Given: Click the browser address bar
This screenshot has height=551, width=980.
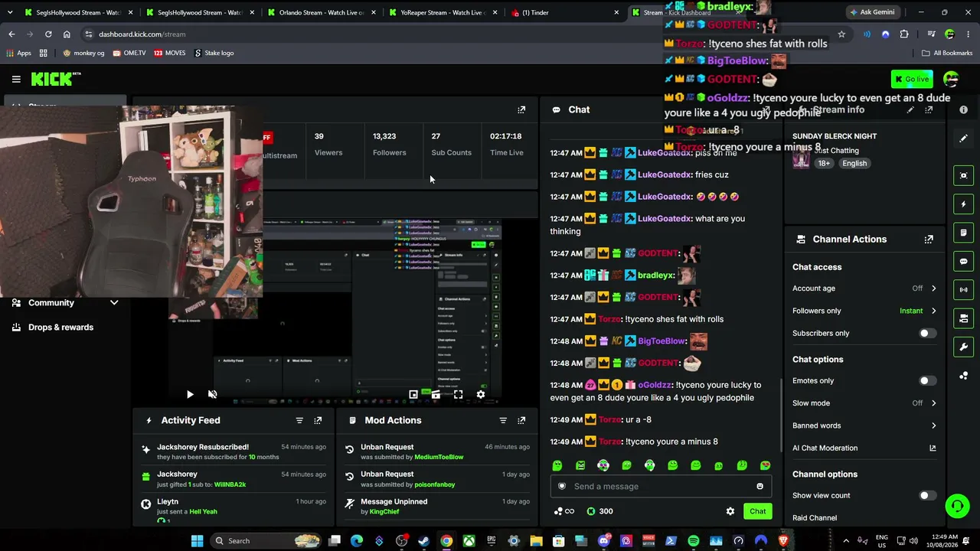Looking at the screenshot, I should click(459, 34).
